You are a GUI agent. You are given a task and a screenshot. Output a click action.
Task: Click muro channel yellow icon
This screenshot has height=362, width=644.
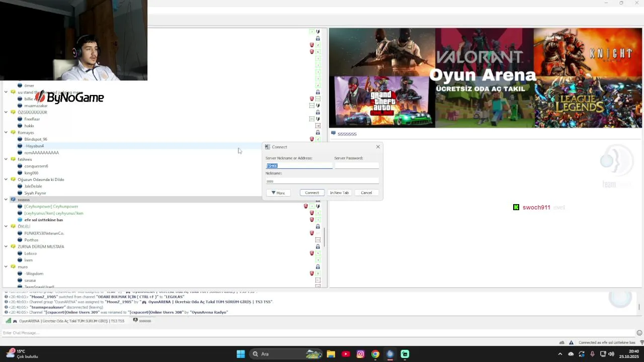(13, 266)
